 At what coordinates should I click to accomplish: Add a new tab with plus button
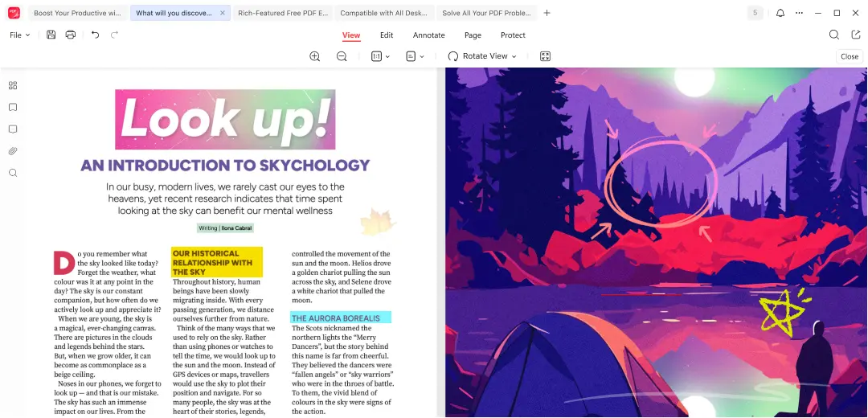(x=547, y=13)
